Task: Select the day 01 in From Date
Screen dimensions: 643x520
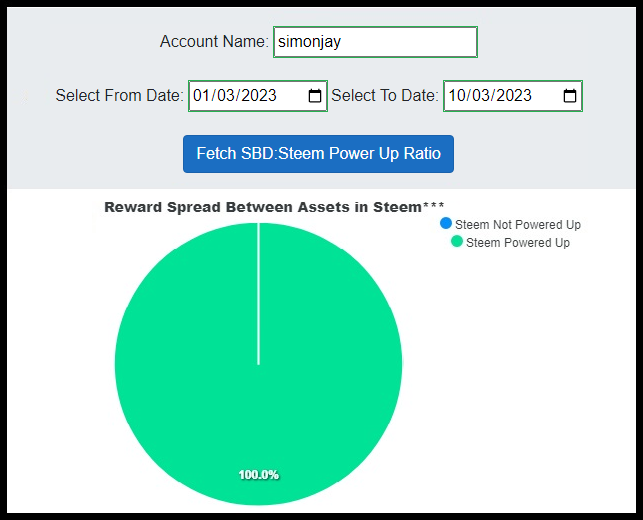Action: point(201,96)
